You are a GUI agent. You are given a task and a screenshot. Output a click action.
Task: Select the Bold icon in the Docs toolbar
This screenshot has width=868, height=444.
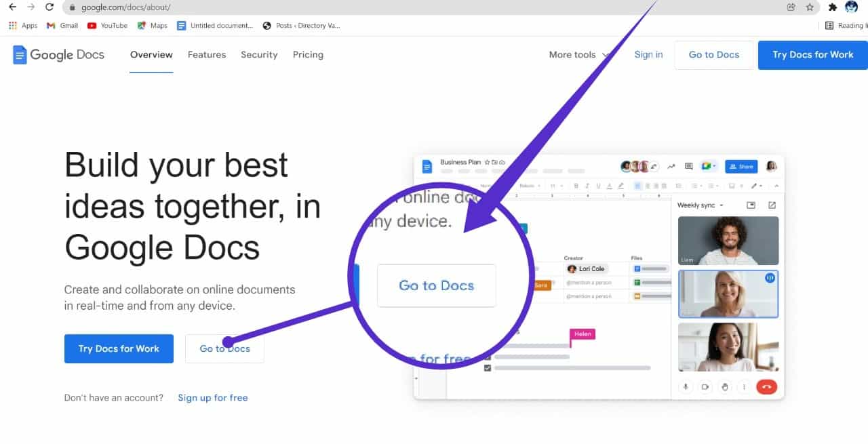coord(576,186)
